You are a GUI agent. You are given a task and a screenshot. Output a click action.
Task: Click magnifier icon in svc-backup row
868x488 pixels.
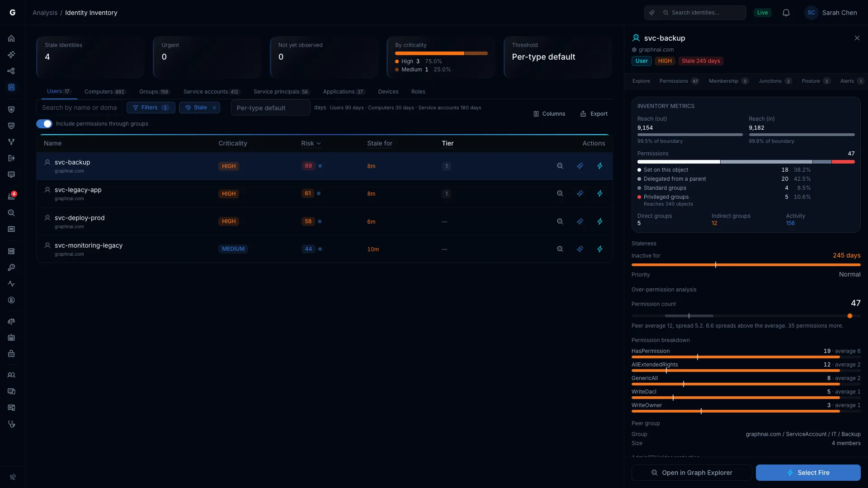click(560, 166)
